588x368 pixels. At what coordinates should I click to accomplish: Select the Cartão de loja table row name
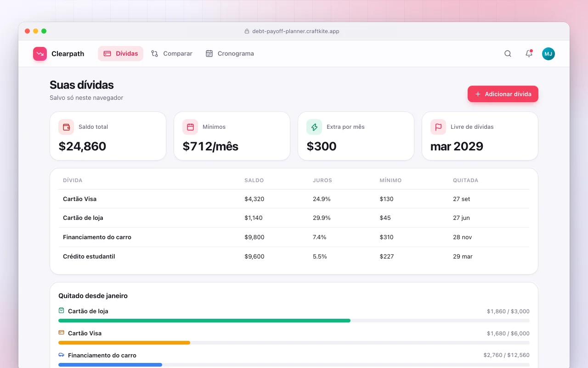point(83,218)
